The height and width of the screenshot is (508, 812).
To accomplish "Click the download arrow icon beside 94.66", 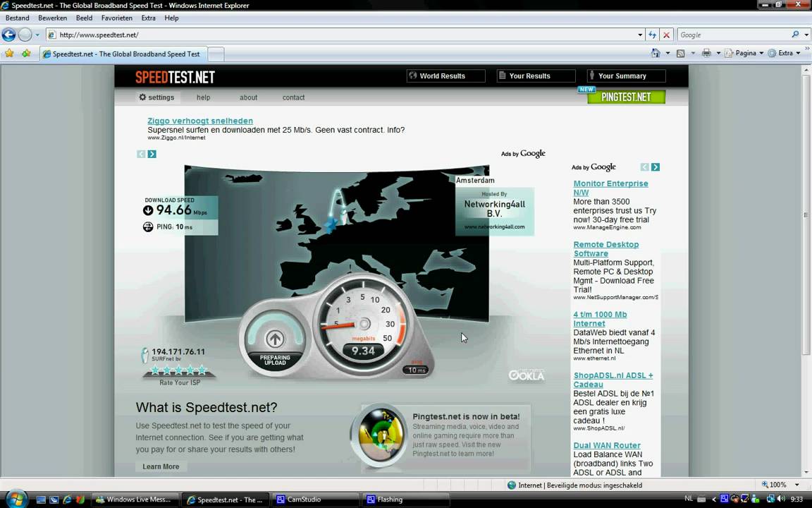I will pos(148,210).
